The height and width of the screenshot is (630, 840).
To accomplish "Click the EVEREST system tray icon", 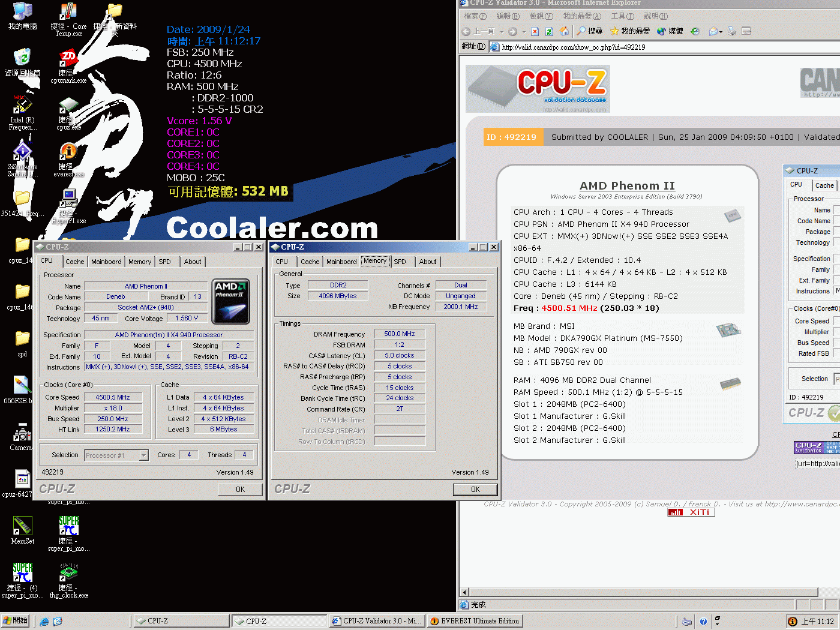I will 793,622.
